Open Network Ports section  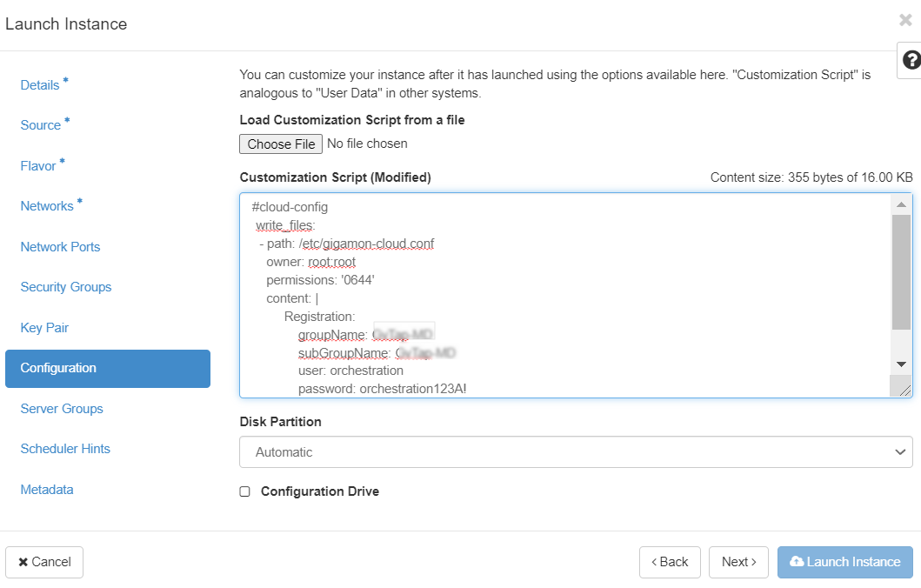coord(60,247)
